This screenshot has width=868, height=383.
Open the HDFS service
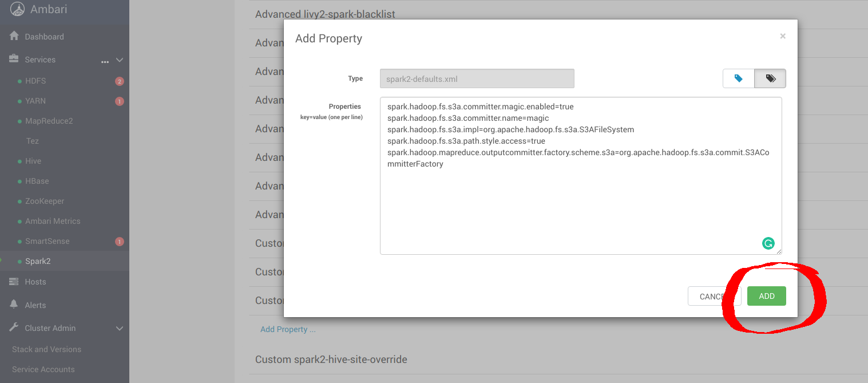[x=35, y=81]
